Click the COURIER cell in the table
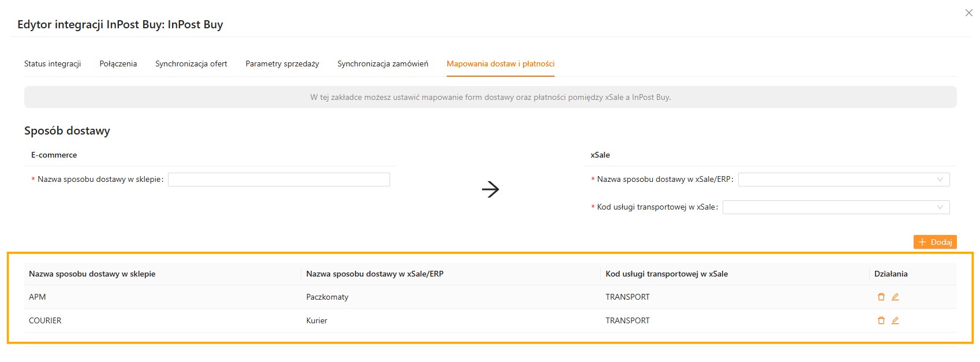This screenshot has height=362, width=980. coord(45,320)
